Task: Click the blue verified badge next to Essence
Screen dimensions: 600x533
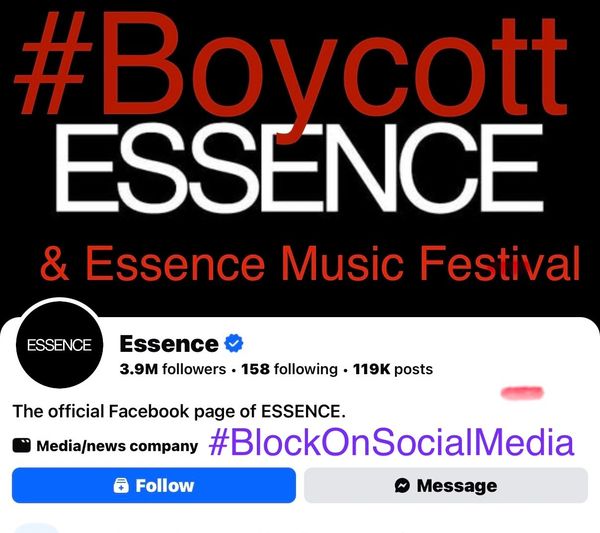Action: click(x=235, y=344)
